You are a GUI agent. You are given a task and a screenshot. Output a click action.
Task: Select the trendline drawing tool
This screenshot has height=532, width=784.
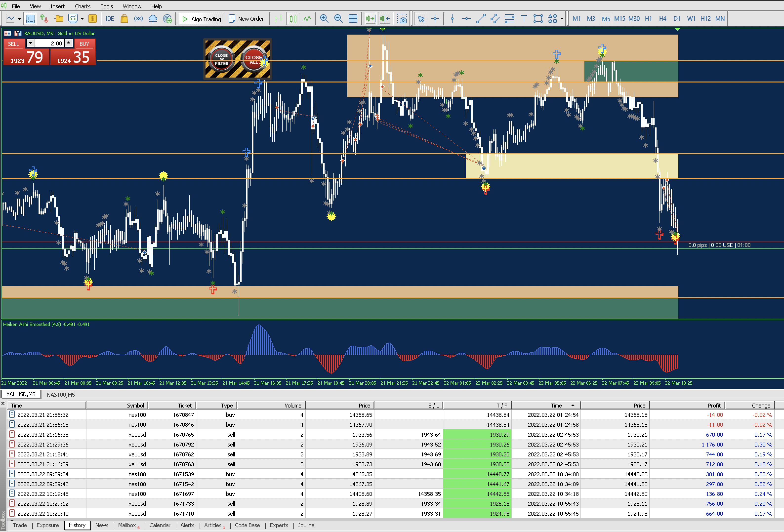(481, 19)
